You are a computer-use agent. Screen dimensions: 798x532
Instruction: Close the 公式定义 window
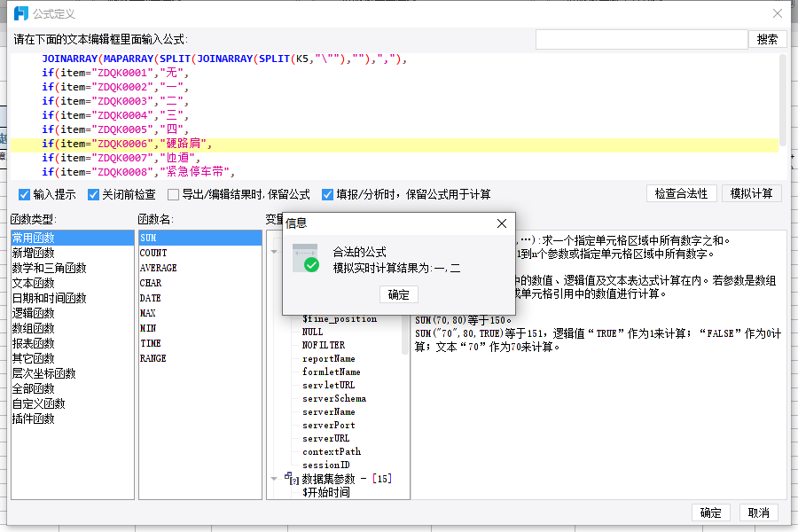point(777,14)
